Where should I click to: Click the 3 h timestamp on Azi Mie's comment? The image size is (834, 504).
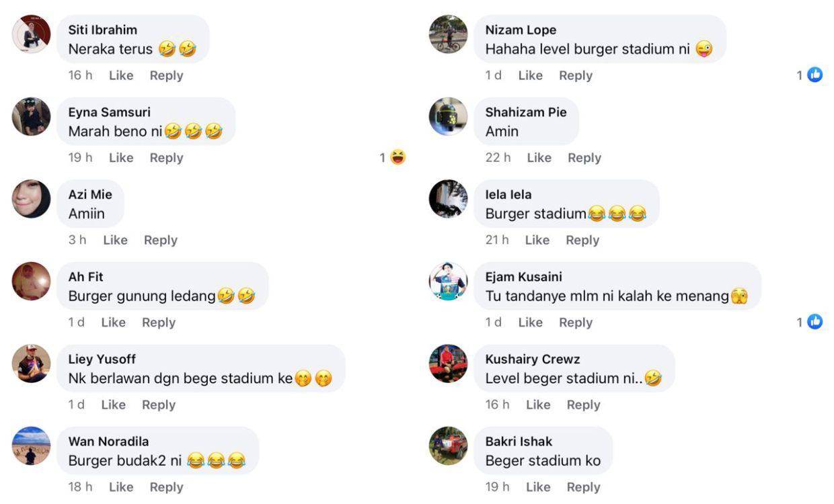pos(77,240)
